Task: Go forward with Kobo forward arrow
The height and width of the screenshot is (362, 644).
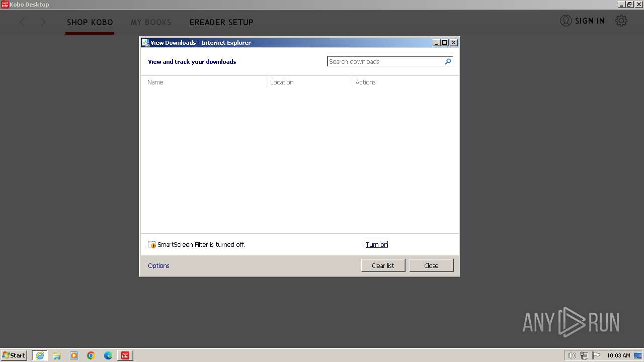Action: [x=43, y=22]
